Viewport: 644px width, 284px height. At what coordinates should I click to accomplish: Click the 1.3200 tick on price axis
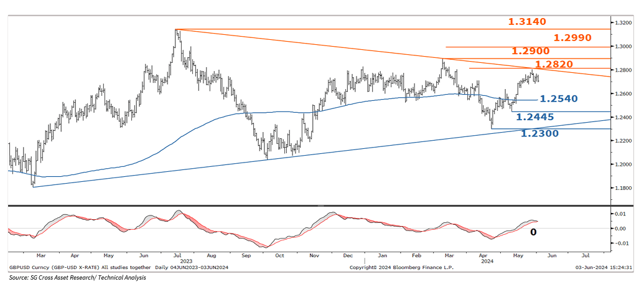(x=624, y=22)
